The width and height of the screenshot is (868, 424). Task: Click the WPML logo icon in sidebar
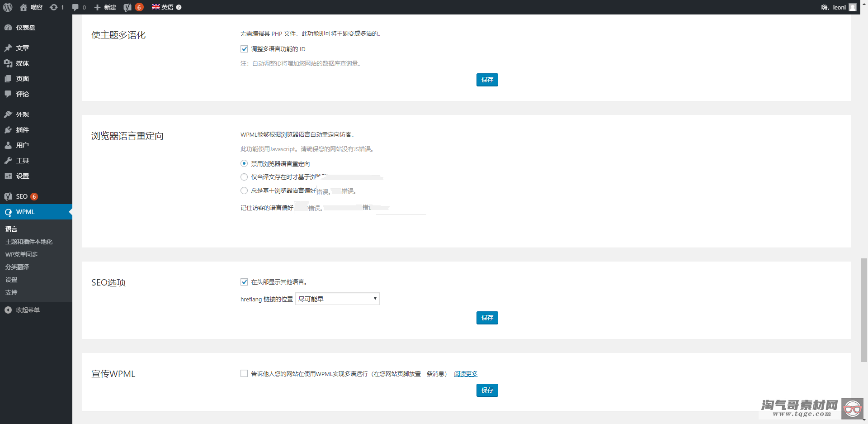coord(8,212)
